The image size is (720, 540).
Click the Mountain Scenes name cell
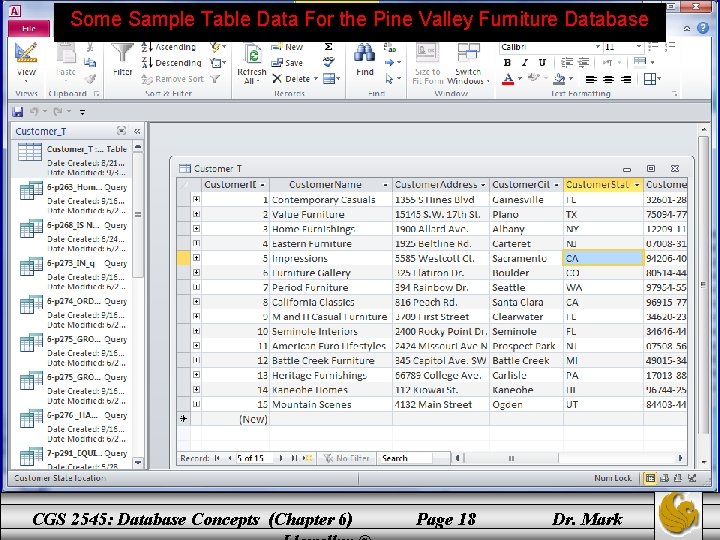(x=331, y=405)
